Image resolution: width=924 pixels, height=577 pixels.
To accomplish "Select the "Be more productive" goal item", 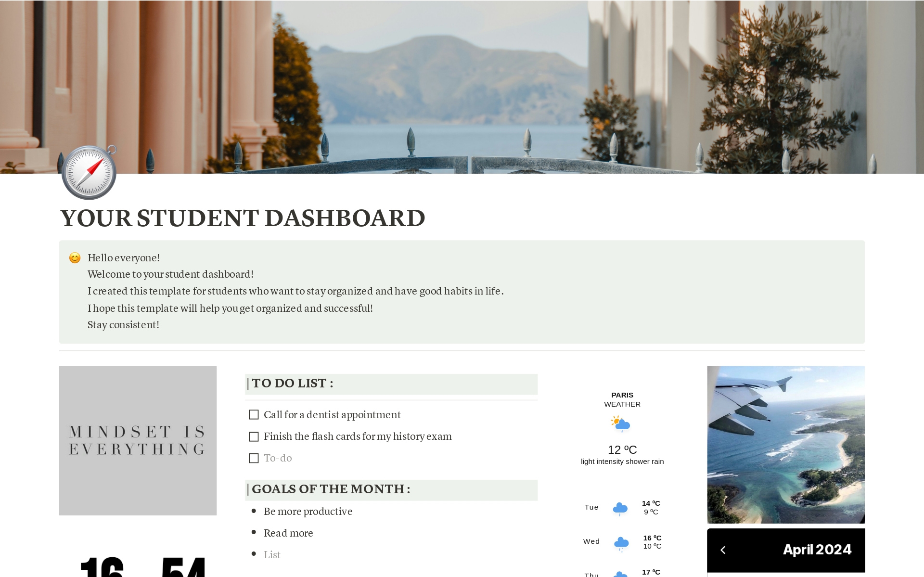I will [308, 511].
